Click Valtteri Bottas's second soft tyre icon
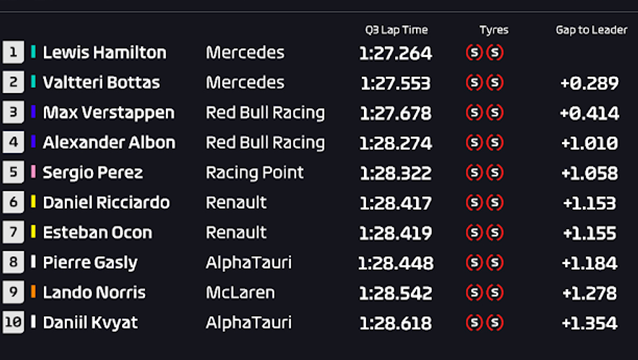 click(x=495, y=83)
